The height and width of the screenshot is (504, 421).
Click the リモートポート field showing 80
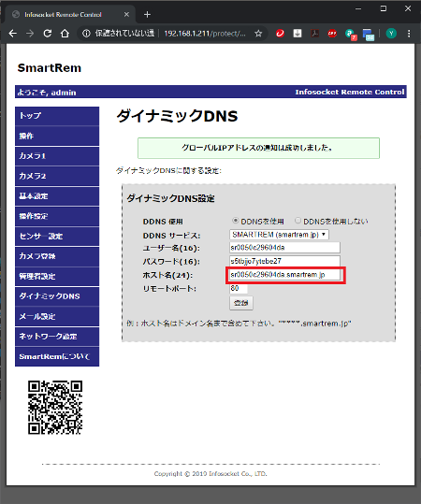coord(239,288)
